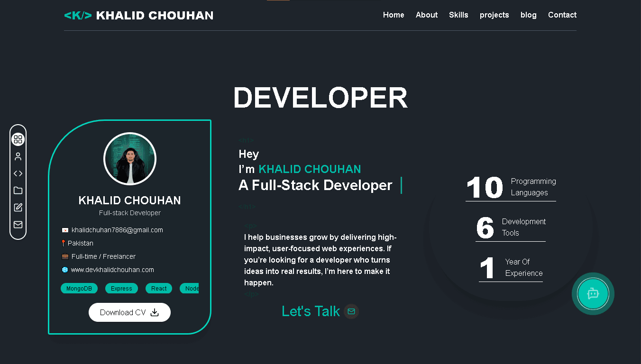This screenshot has height=364, width=641.
Task: Click the Pakistan location text
Action: tap(81, 243)
